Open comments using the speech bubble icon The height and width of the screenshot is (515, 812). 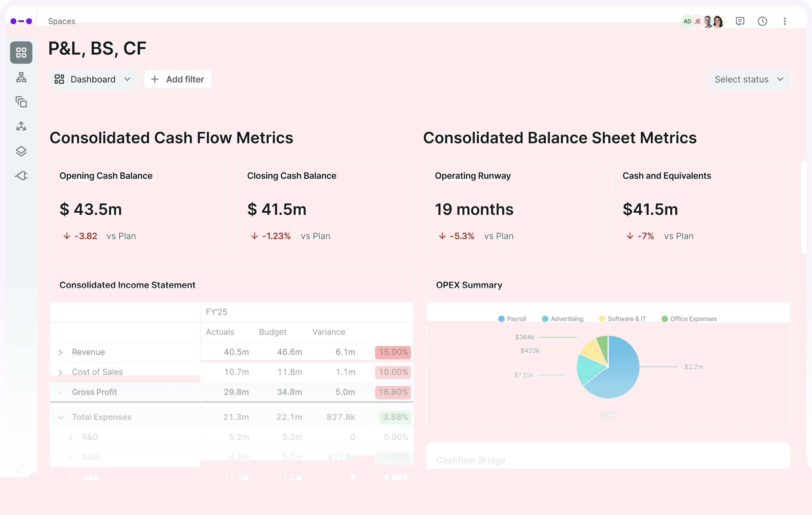tap(740, 21)
